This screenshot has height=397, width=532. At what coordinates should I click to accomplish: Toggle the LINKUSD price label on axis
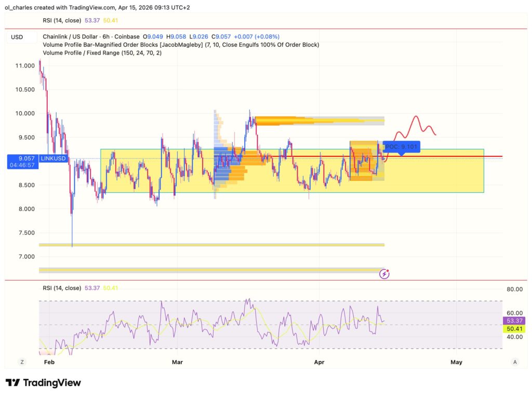click(54, 158)
